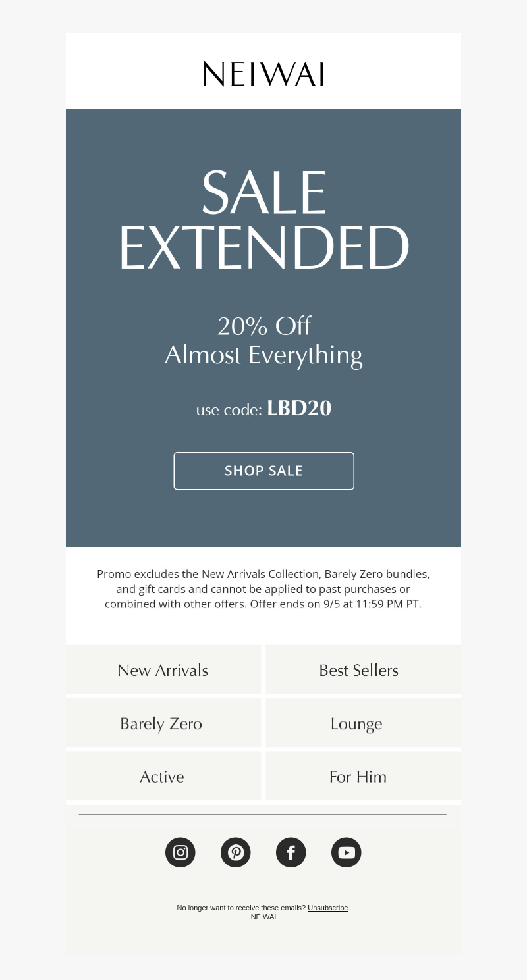
Task: Open the Lounge category
Action: tap(364, 723)
